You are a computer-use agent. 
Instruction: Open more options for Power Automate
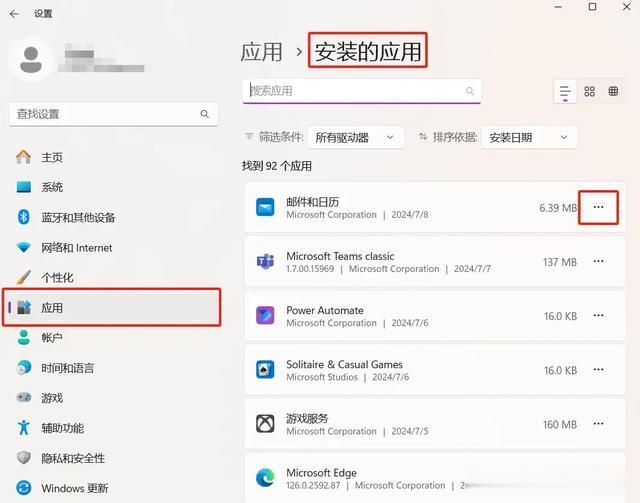pyautogui.click(x=598, y=316)
